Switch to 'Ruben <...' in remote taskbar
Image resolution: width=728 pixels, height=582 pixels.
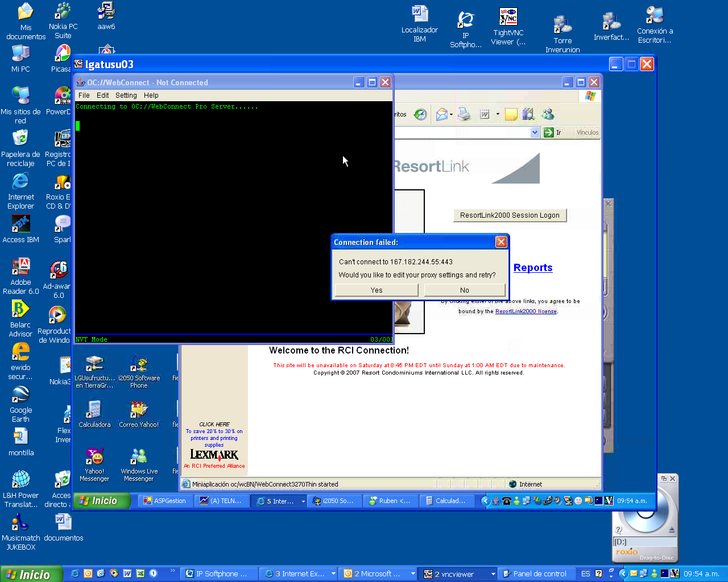[390, 501]
